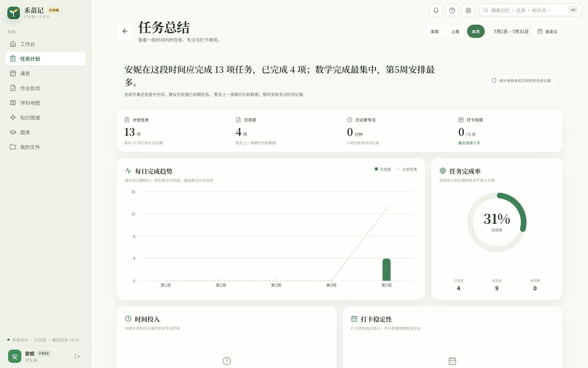Select the 上周 range tab
The image size is (588, 368).
pyautogui.click(x=455, y=32)
